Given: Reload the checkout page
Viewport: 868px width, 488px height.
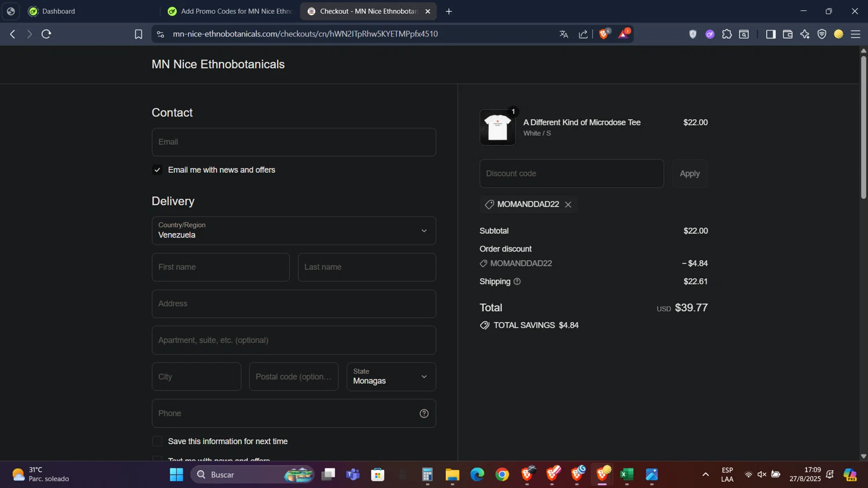Looking at the screenshot, I should (x=47, y=34).
